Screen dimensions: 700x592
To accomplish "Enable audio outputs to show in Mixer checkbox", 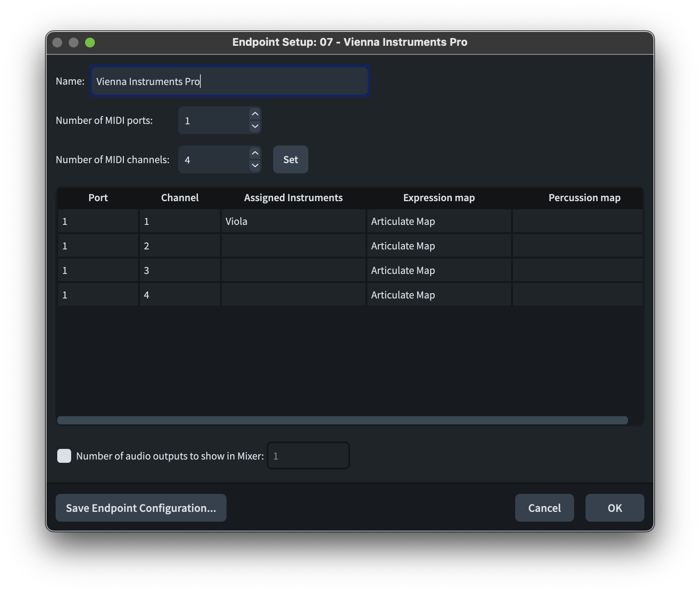I will point(64,456).
